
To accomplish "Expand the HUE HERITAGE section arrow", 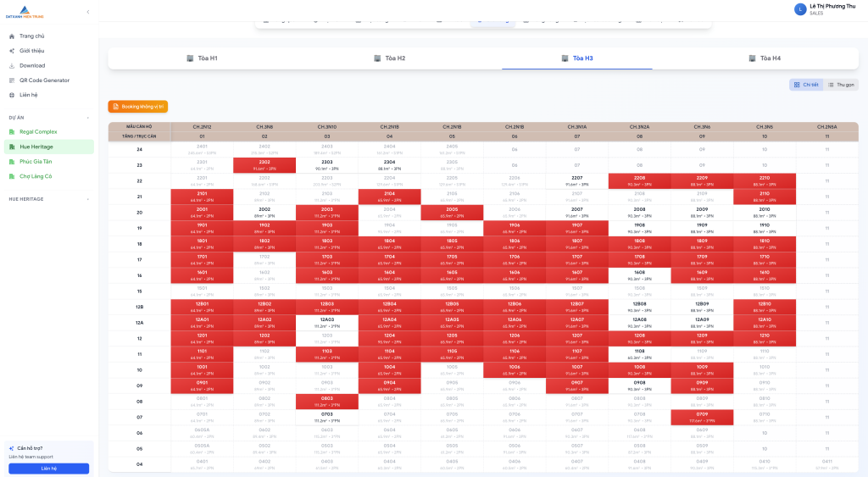I will click(x=87, y=199).
